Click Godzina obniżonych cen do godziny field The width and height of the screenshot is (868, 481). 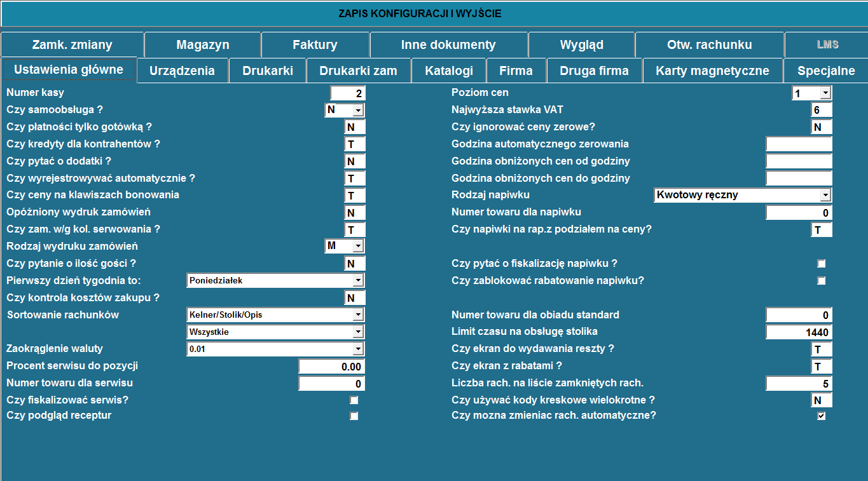click(x=799, y=179)
